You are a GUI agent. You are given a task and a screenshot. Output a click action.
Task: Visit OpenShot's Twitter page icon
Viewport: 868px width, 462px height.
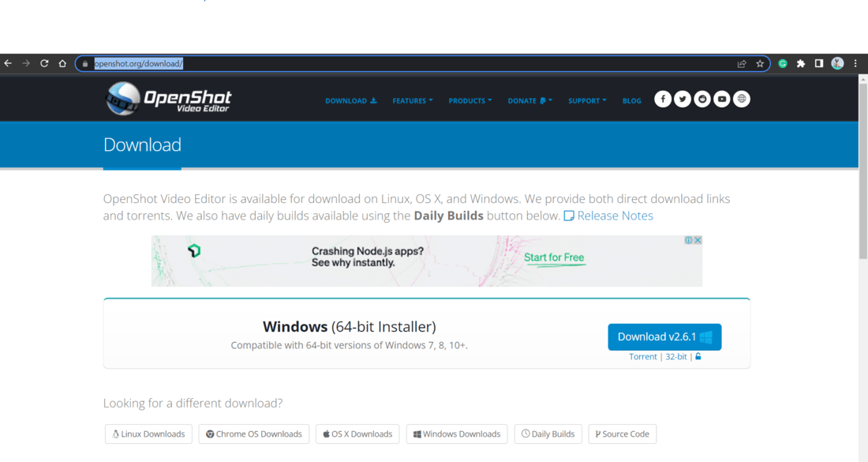tap(683, 100)
